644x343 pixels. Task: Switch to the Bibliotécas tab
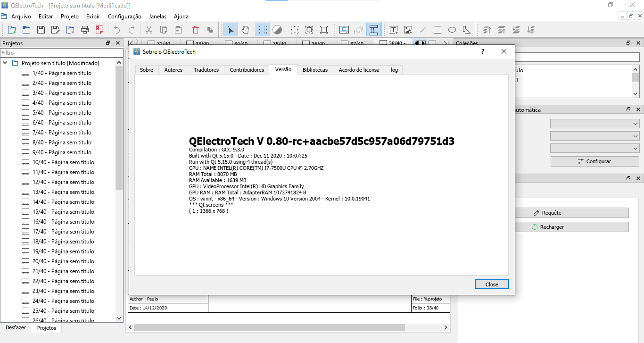pyautogui.click(x=315, y=70)
